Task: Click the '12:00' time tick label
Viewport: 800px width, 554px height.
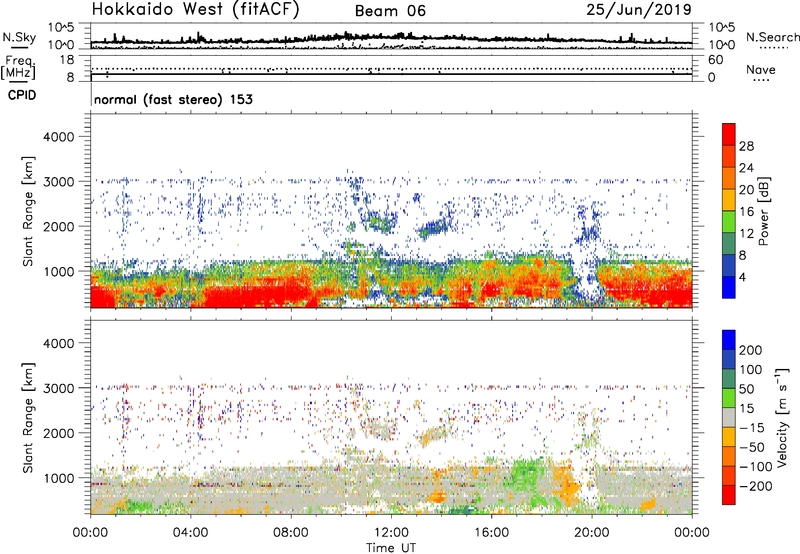Action: [x=391, y=533]
